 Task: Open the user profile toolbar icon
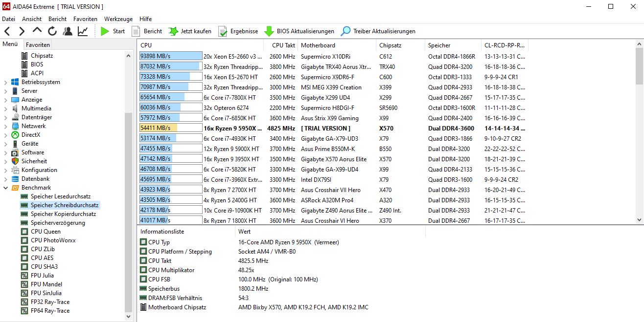[68, 31]
